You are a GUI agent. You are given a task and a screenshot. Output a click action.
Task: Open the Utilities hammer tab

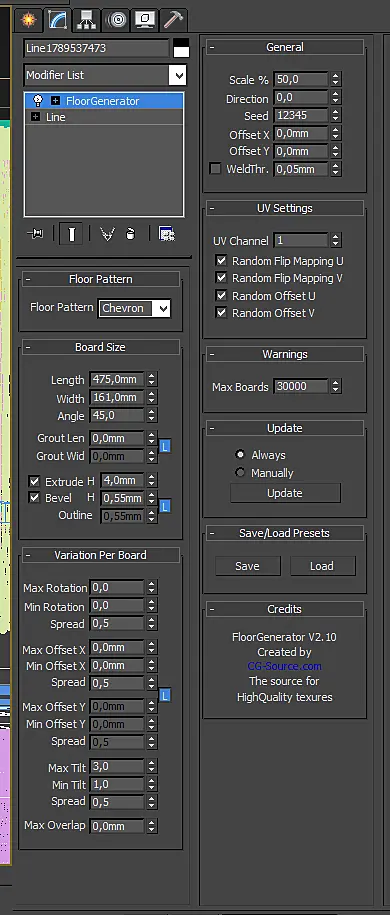173,20
